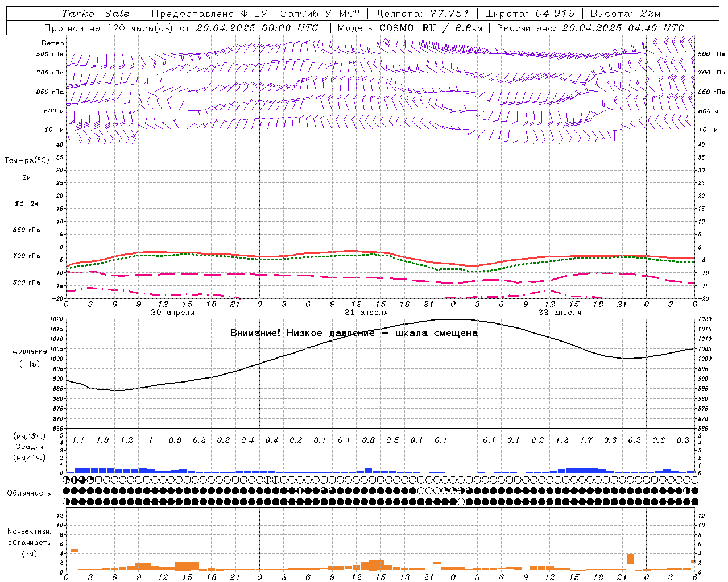Viewport: 728px width, 582px height.
Task: Click the "Ветер" wind panel label
Action: click(53, 43)
